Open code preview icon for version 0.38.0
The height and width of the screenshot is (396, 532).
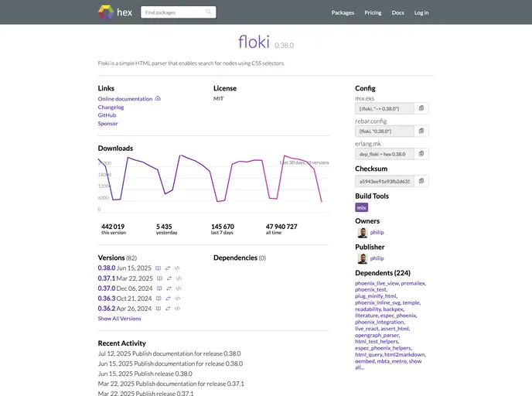coord(177,268)
